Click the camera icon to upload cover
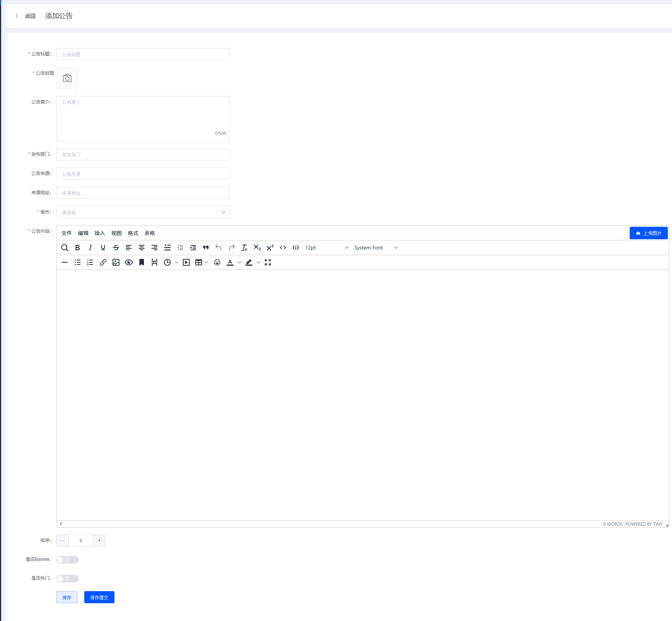This screenshot has width=672, height=621. point(67,78)
